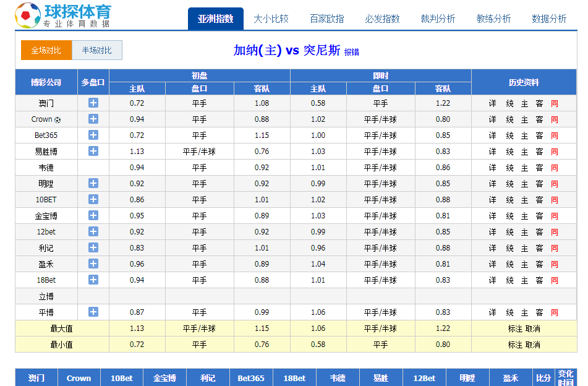Click 澳门 company name in odds table
The image size is (588, 386).
pos(46,103)
